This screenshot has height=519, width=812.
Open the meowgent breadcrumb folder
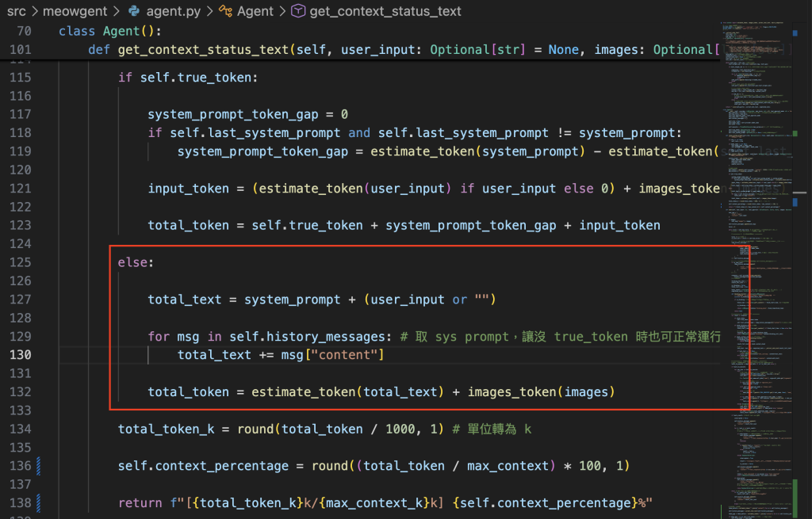pos(75,11)
